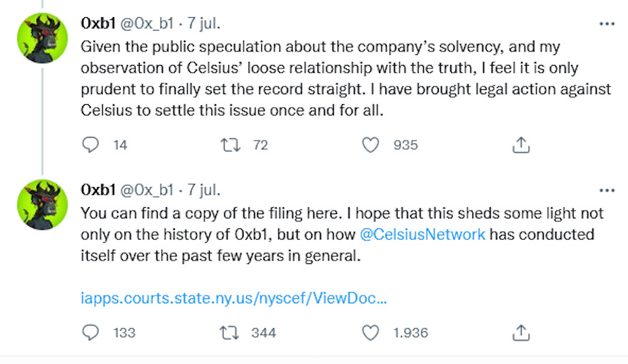Share the second tweet with filing link
Screen dimensions: 628x364
coord(521,333)
